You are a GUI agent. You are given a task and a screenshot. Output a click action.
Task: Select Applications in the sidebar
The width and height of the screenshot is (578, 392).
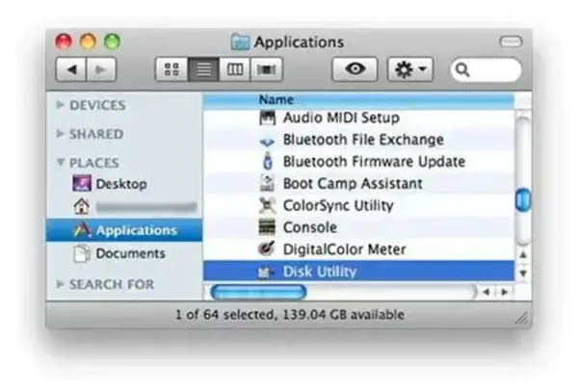click(x=124, y=230)
